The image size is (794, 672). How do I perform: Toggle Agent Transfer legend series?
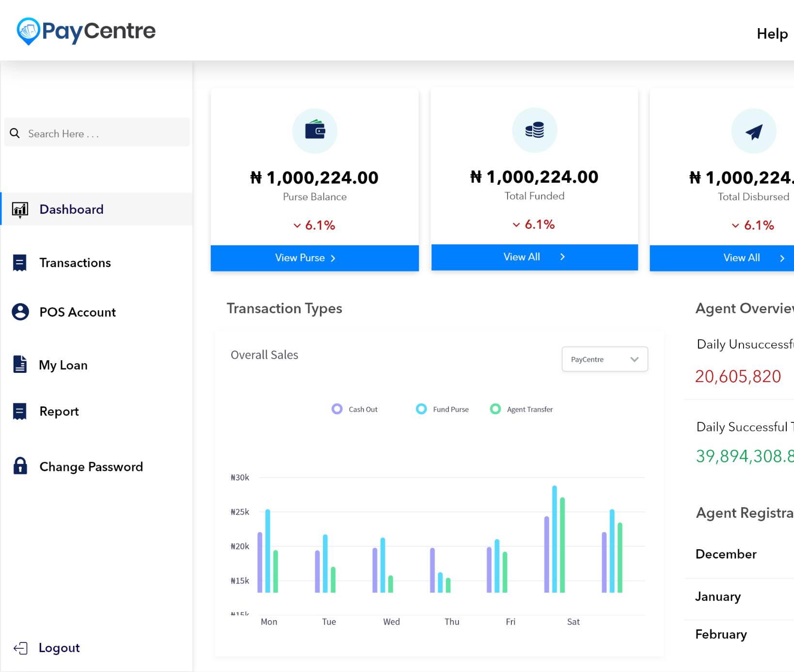click(x=521, y=409)
